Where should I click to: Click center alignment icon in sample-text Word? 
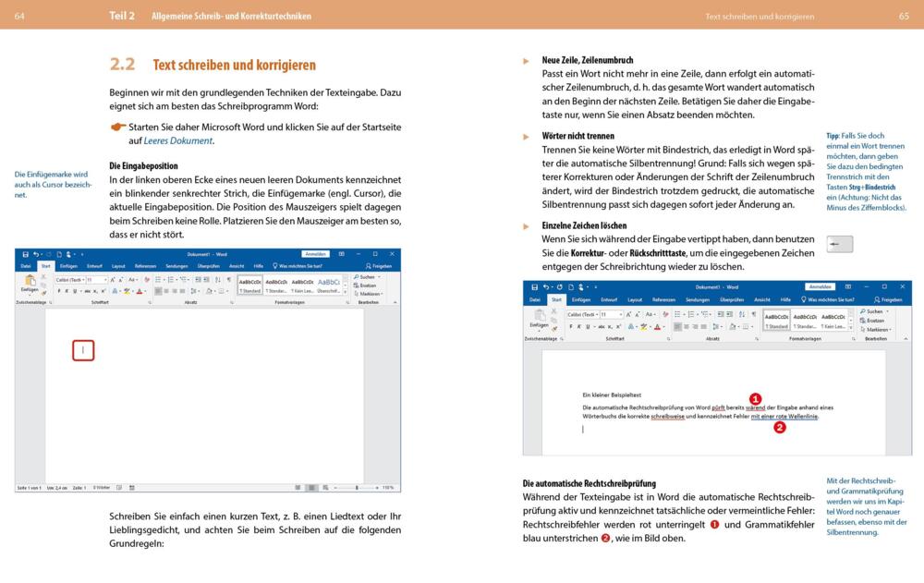[687, 326]
